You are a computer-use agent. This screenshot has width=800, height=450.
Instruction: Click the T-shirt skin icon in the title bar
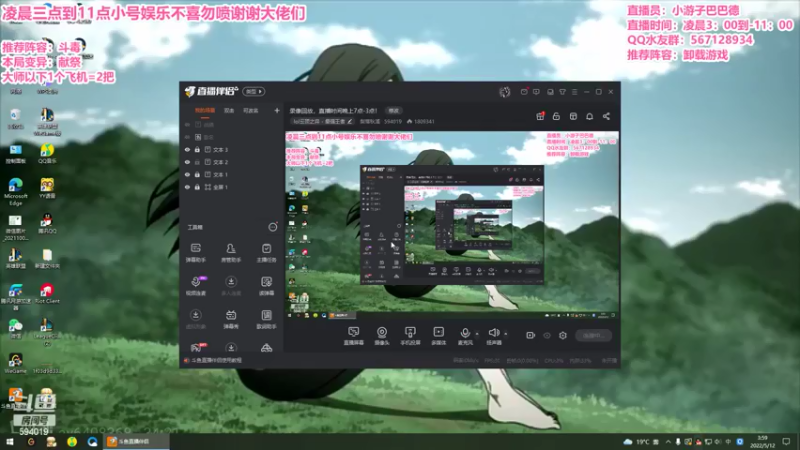pyautogui.click(x=562, y=92)
